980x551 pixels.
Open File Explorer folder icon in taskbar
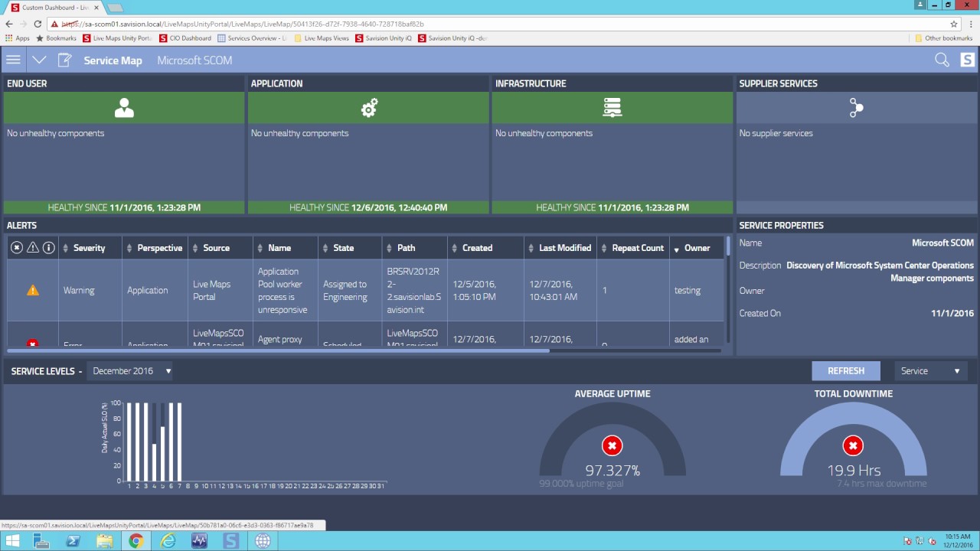click(x=105, y=541)
